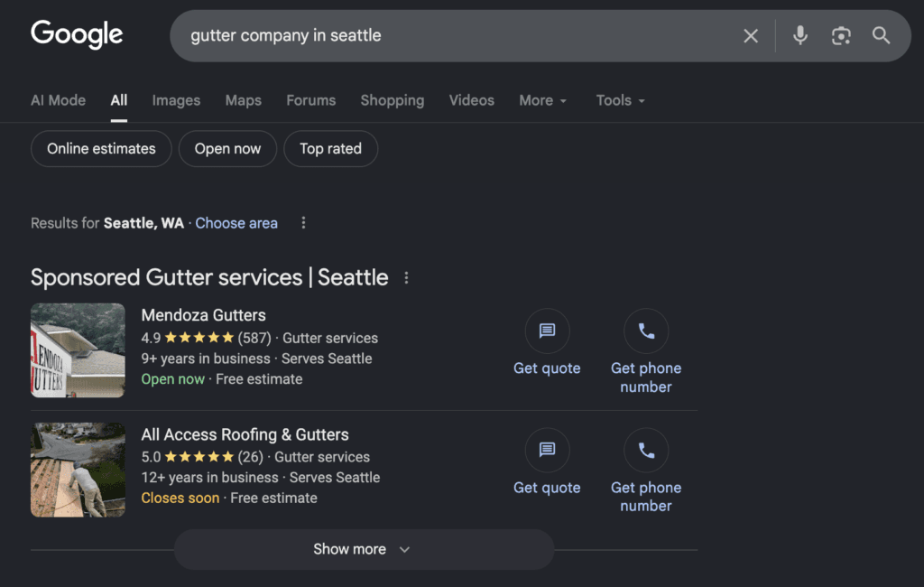Apply the Open now filter chip
The width and height of the screenshot is (924, 587).
coord(227,149)
